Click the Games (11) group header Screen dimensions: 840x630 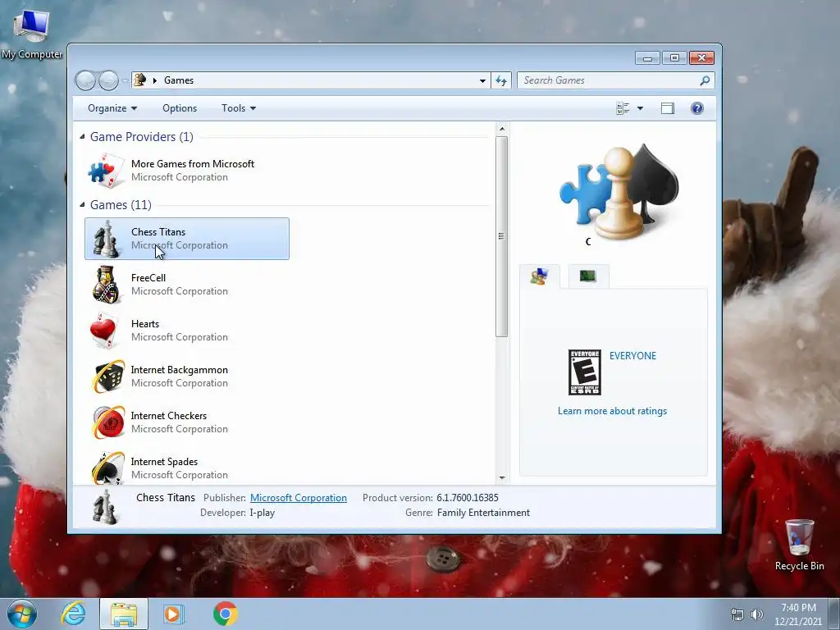(x=121, y=204)
